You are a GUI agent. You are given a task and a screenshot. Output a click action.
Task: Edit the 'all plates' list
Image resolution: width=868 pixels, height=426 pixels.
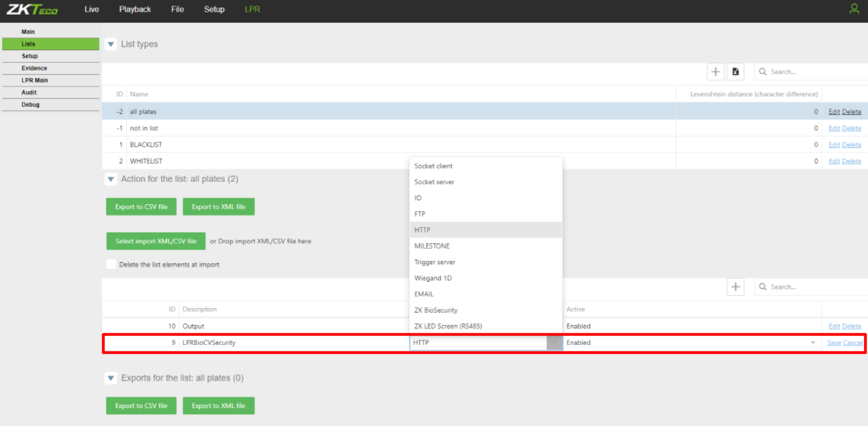[x=834, y=112]
